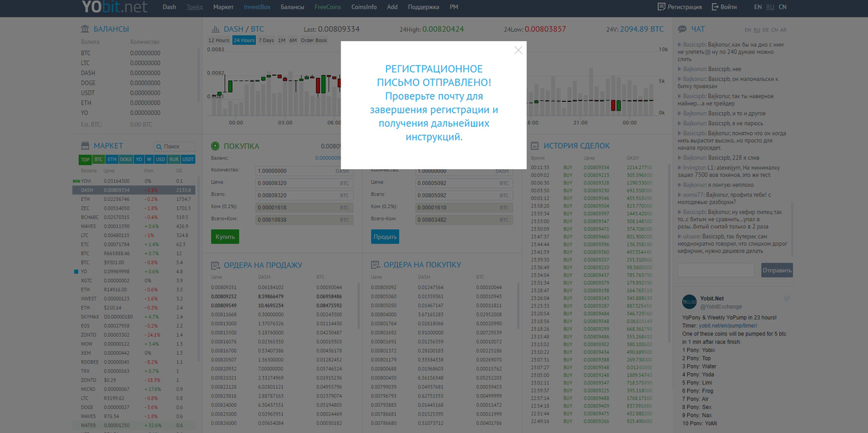Viewport: 868px width, 433px height.
Task: Click the blue Продать button
Action: click(385, 236)
